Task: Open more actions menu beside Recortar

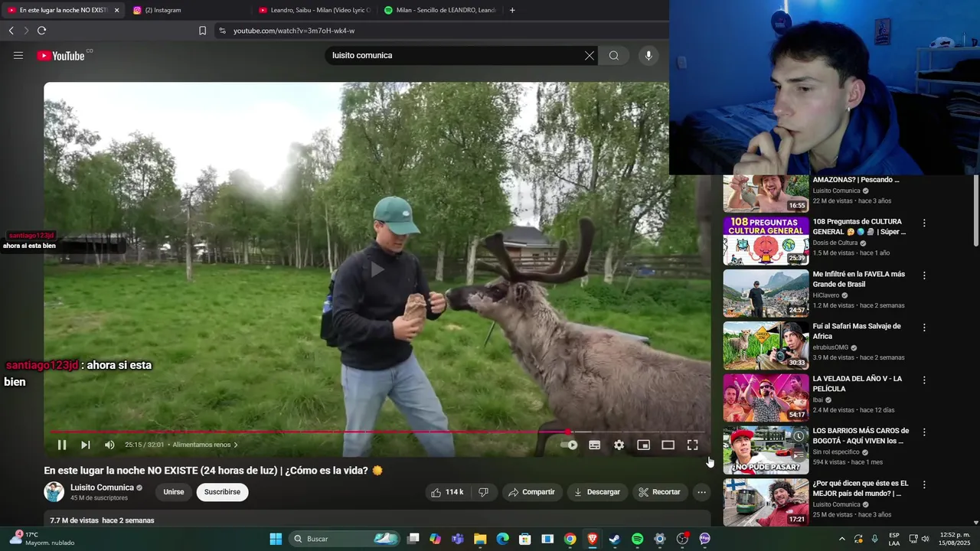Action: pos(701,492)
